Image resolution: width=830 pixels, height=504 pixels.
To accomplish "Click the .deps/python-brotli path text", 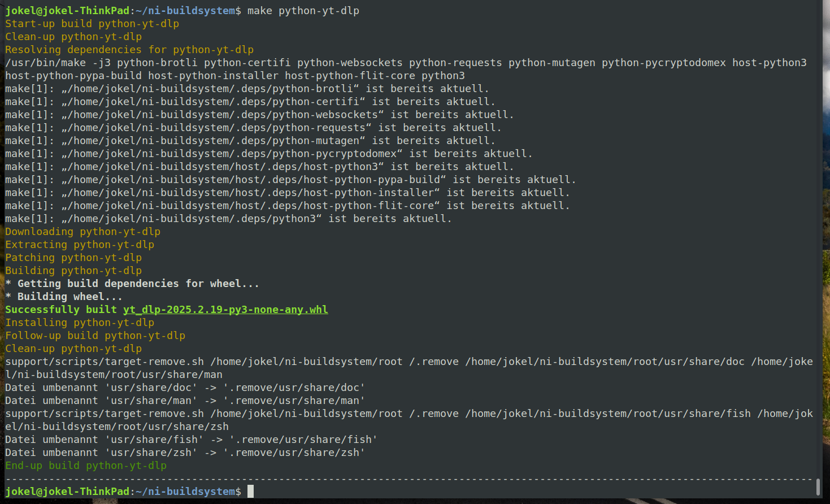I will click(x=214, y=89).
